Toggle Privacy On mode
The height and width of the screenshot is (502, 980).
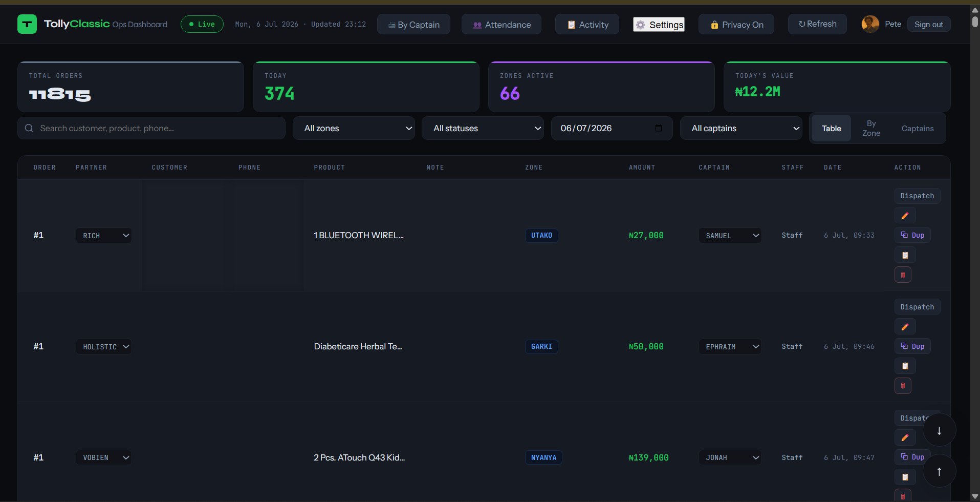[736, 25]
